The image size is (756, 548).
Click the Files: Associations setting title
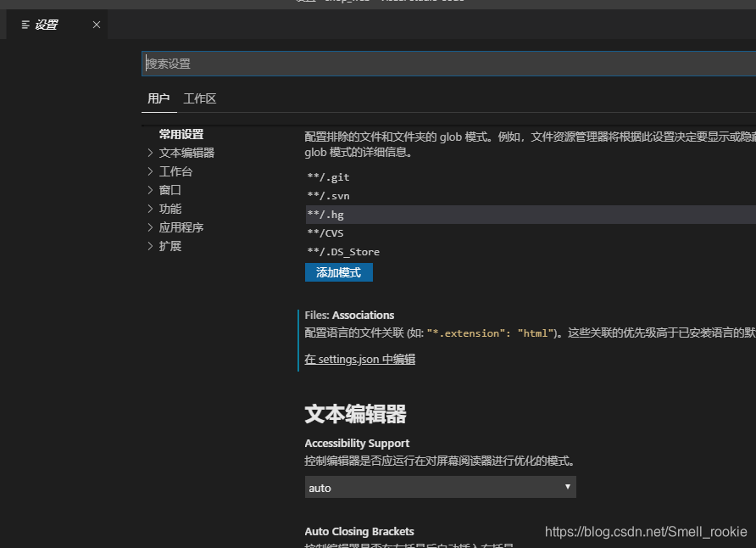349,315
